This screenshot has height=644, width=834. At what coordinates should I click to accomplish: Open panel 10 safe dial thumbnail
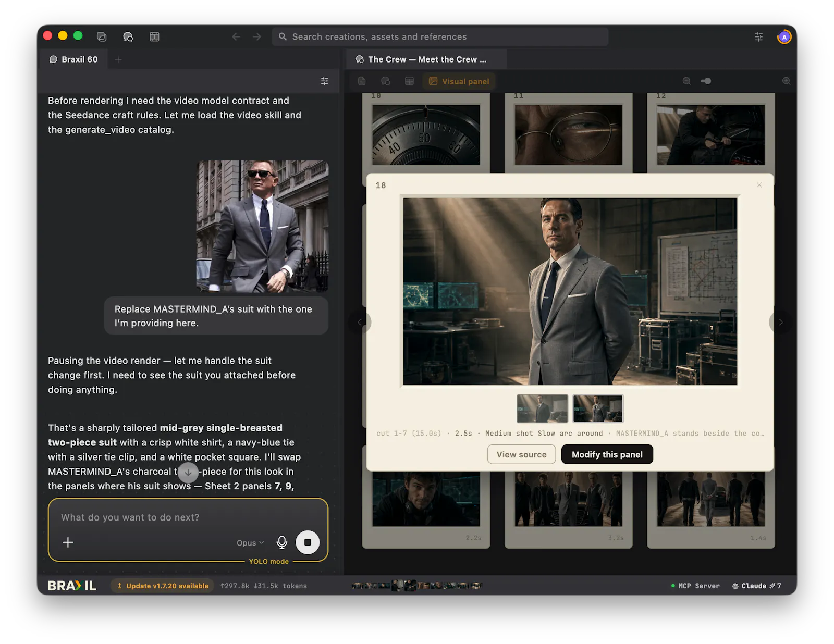pyautogui.click(x=426, y=135)
